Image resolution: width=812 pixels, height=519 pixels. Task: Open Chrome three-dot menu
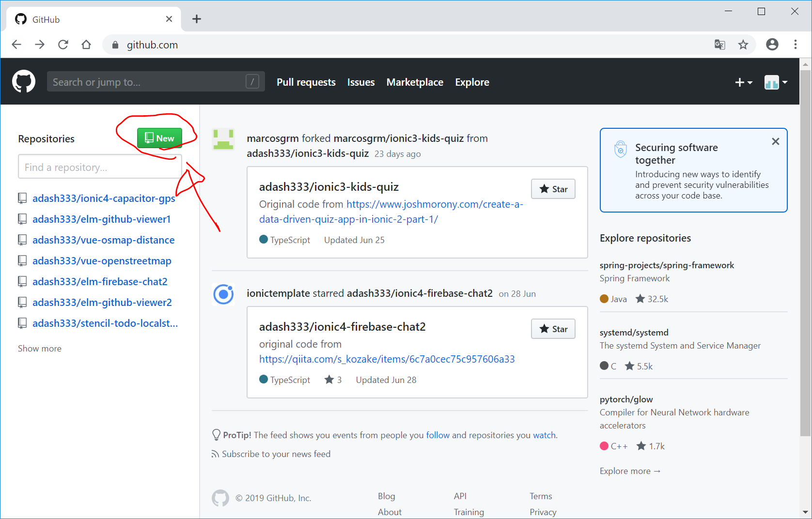pos(795,45)
